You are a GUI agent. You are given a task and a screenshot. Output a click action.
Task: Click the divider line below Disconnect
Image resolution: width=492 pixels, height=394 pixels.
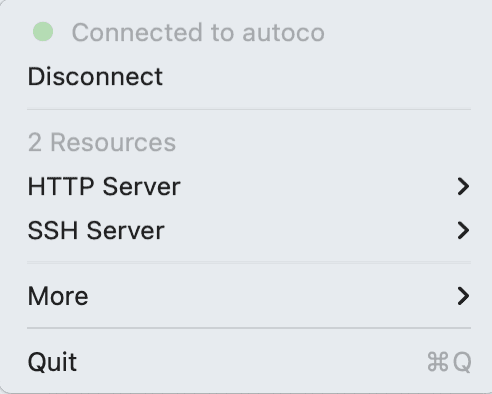coord(249,109)
